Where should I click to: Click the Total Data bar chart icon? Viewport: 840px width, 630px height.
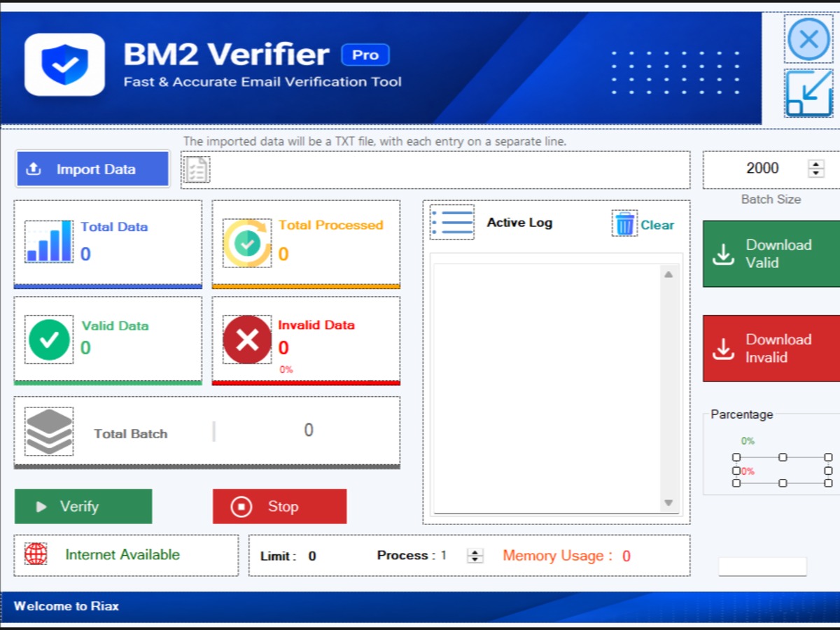[x=49, y=241]
